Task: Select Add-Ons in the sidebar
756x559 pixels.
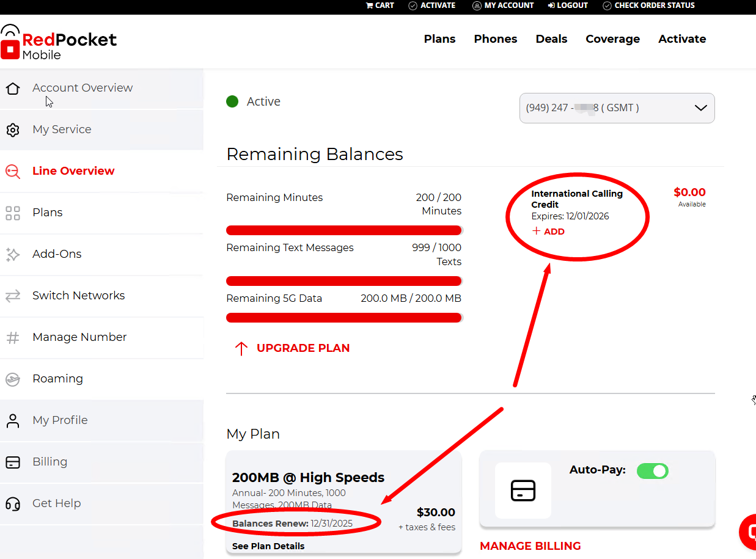Action: click(57, 254)
